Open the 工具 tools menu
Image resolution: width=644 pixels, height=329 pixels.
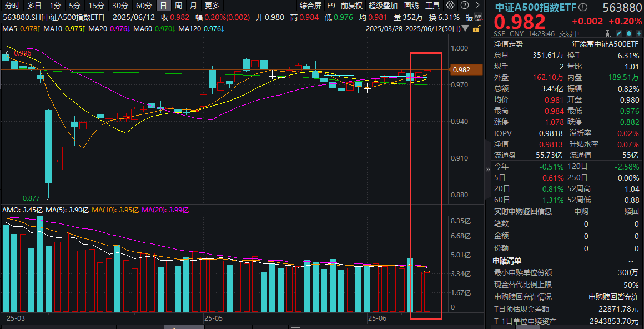pyautogui.click(x=432, y=6)
